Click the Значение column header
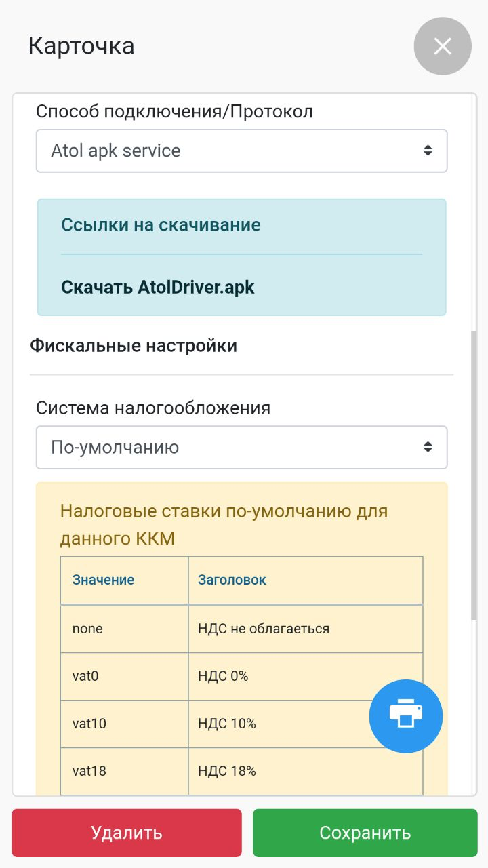 [103, 580]
